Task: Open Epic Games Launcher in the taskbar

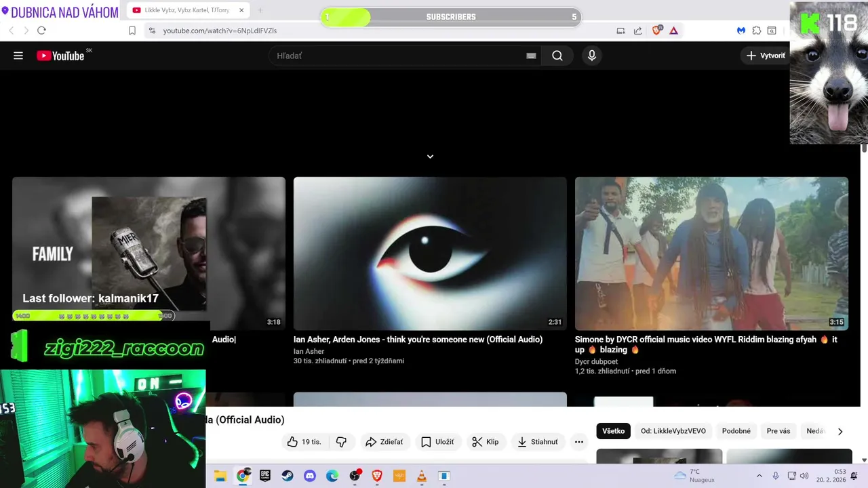Action: 265,476
